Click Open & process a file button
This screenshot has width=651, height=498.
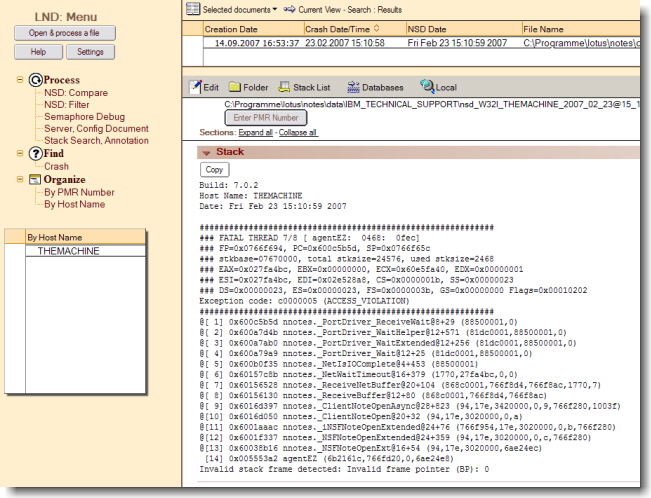[x=65, y=33]
